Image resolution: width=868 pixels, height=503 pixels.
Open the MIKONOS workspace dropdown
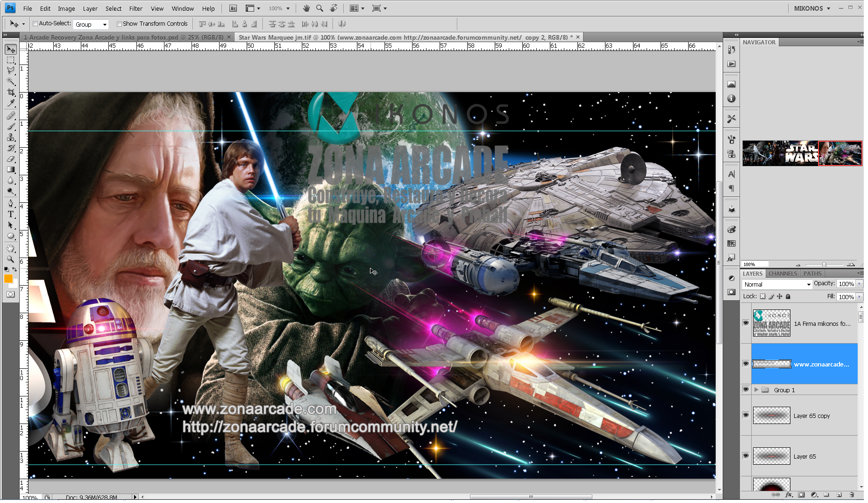(812, 8)
